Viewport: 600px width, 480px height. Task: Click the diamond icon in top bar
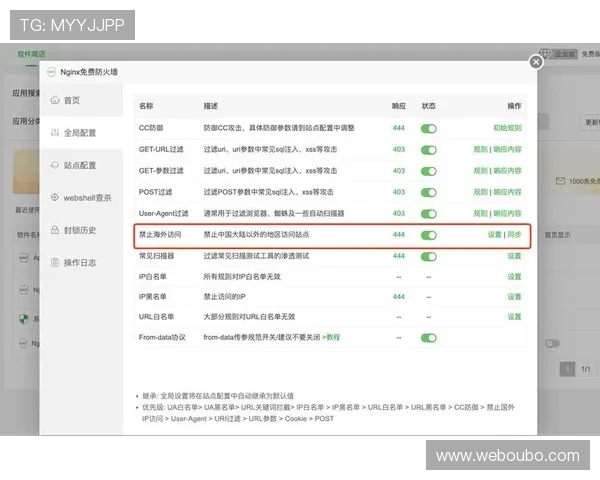click(544, 53)
